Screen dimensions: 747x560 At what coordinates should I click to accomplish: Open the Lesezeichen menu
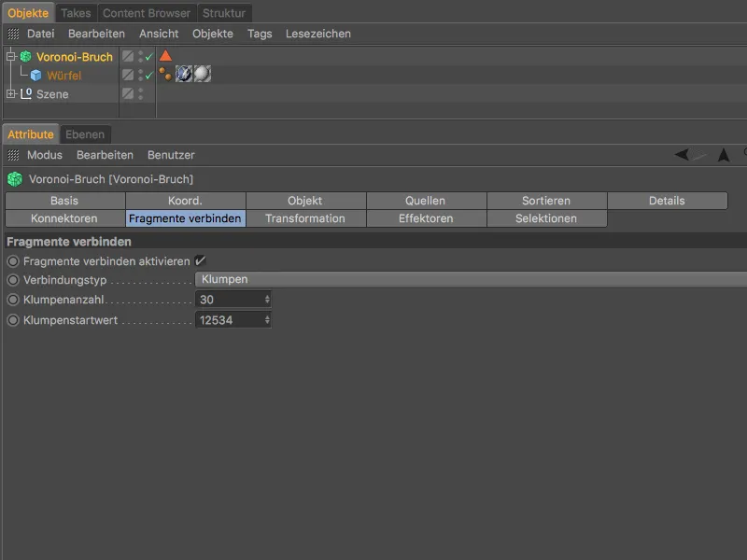[318, 34]
